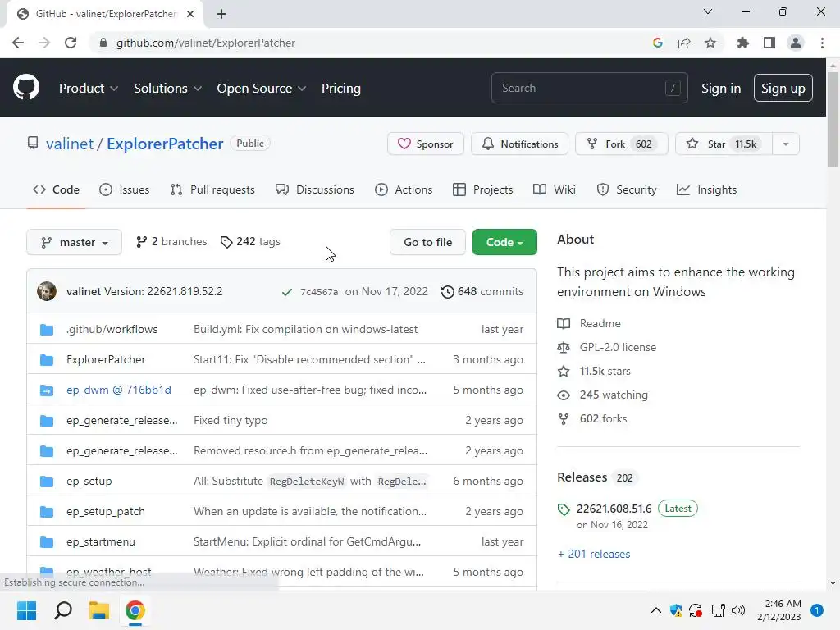840x630 pixels.
Task: Star the repository
Action: (724, 144)
